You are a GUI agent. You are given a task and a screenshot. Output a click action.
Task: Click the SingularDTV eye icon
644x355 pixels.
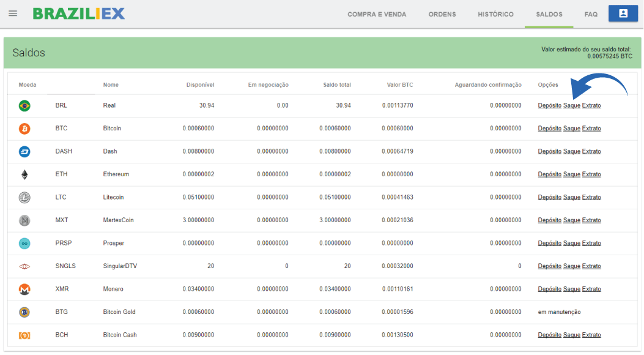click(24, 266)
